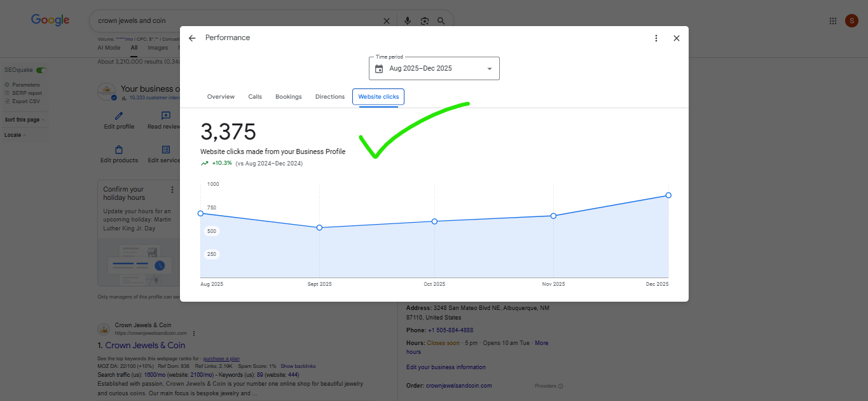
Task: Click the Crown Jewels & Coin result favicon
Action: (104, 329)
